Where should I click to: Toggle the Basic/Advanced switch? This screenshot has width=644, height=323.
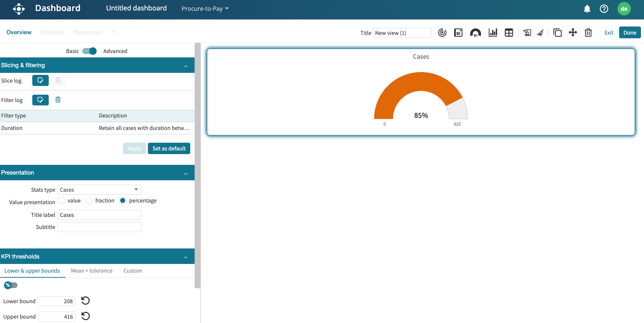(89, 51)
